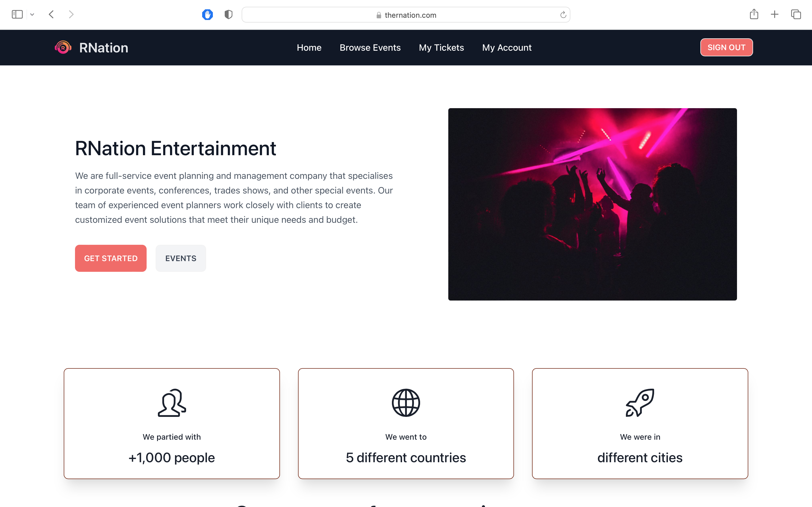Click the pink concert crowd image

click(592, 204)
